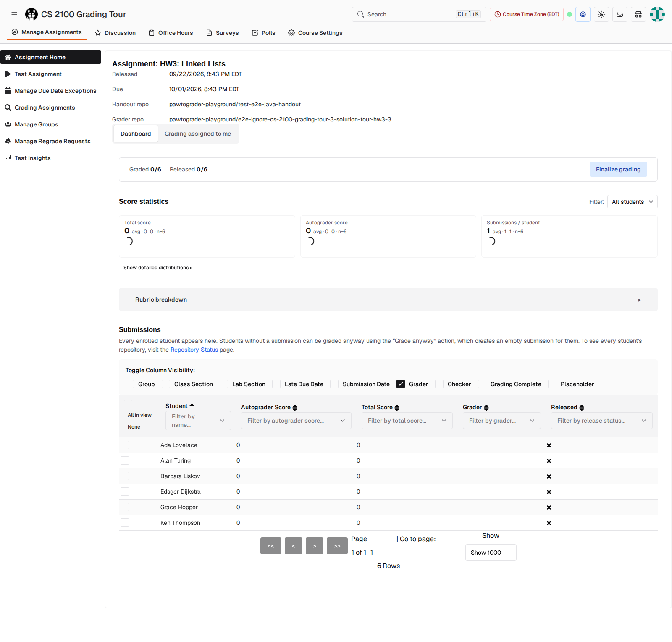
Task: Sort by Released column arrows
Action: tap(582, 408)
